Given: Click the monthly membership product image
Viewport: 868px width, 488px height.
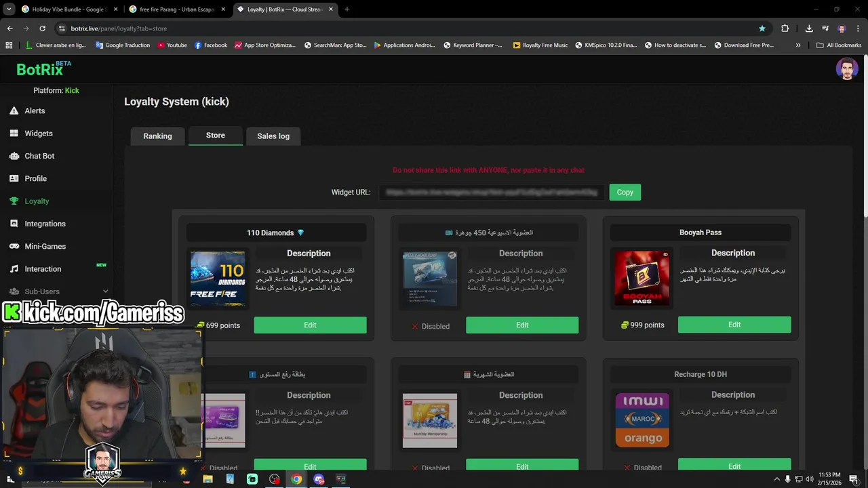Looking at the screenshot, I should pos(429,420).
